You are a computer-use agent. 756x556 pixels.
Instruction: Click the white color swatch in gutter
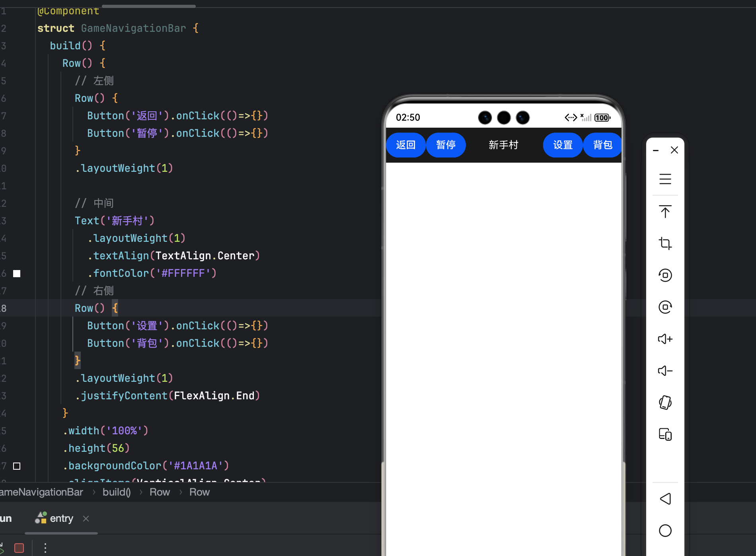[x=17, y=274]
